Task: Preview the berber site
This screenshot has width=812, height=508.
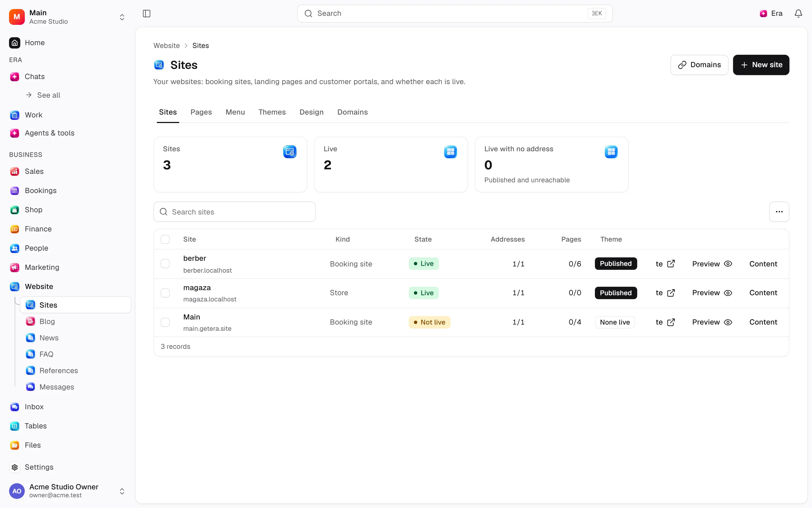Action: (x=712, y=264)
